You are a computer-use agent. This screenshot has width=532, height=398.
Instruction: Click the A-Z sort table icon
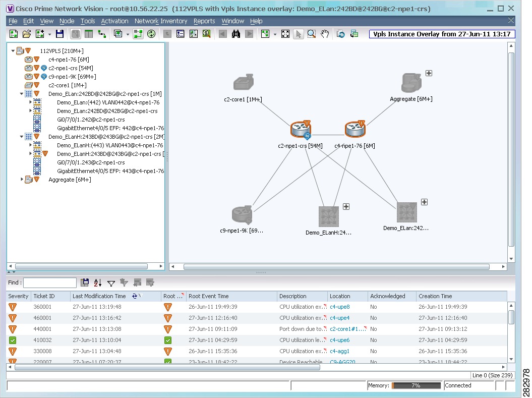(x=98, y=282)
